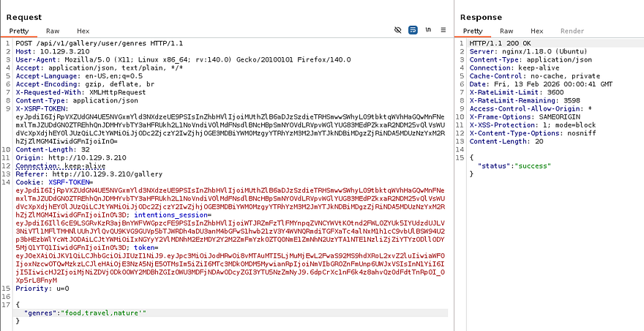Click the genres value in request body
Screen dimensions: 644x331
(102, 313)
